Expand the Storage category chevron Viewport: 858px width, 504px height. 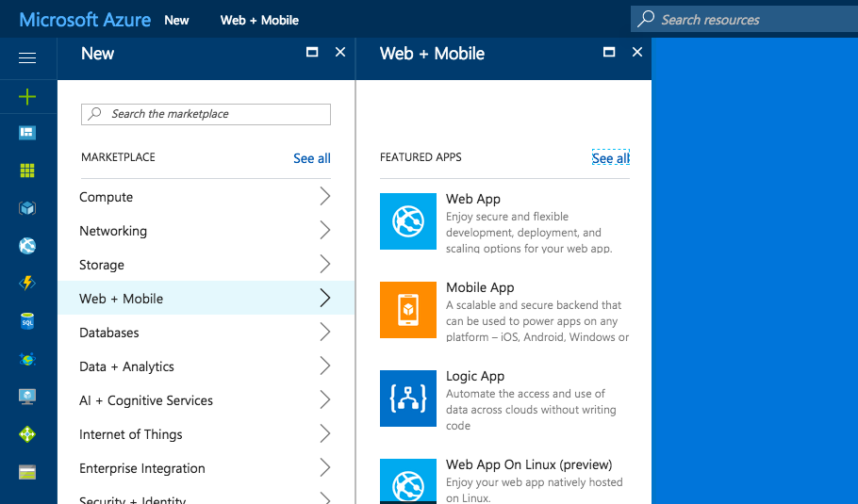coord(325,264)
